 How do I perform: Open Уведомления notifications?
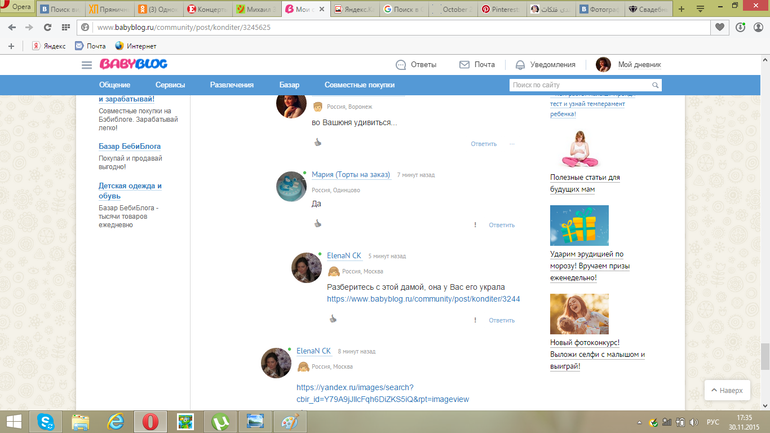545,64
